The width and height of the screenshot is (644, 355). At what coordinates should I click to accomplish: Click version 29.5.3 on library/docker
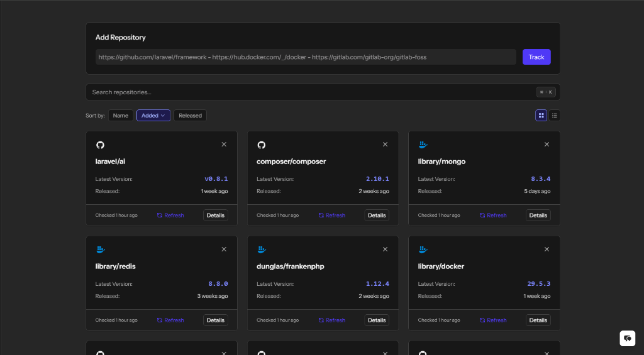point(539,283)
